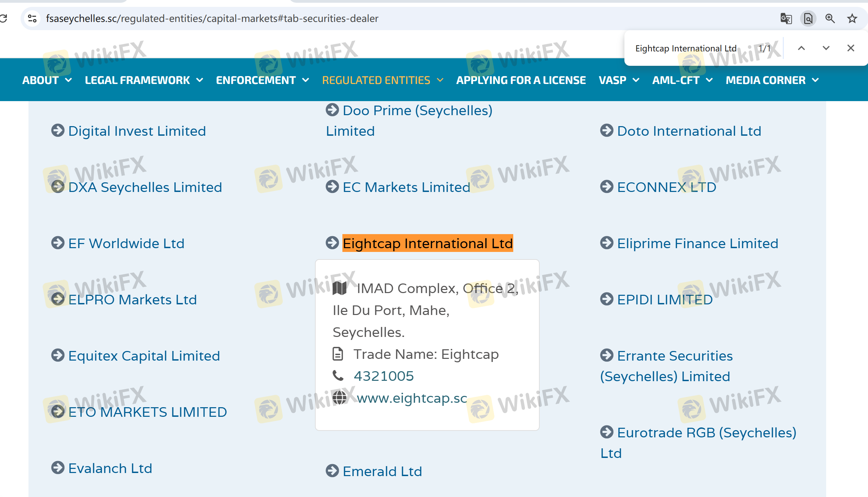Click arrow icon beside Eurotrade RGB (Seychelles)
Image resolution: width=868 pixels, height=497 pixels.
(607, 432)
